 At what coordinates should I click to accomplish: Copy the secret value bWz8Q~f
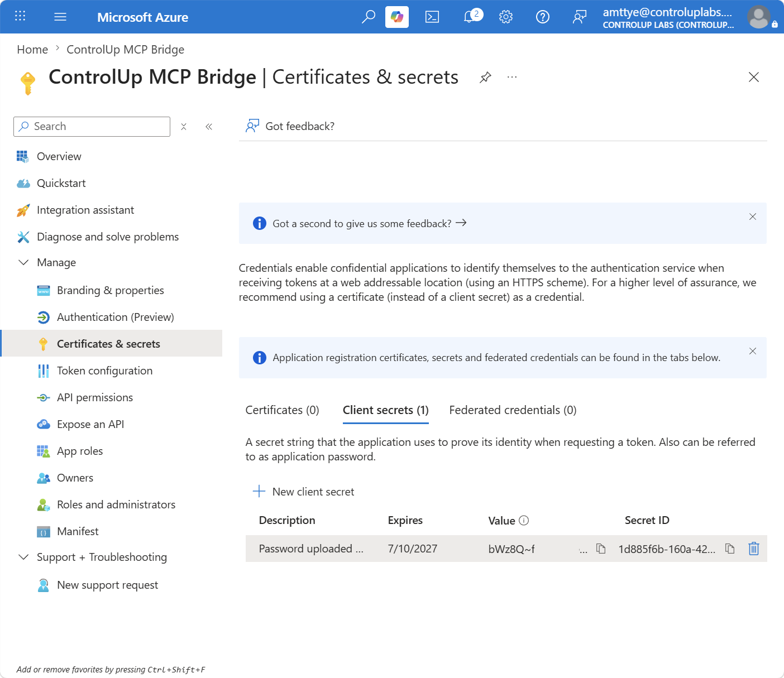pos(601,549)
